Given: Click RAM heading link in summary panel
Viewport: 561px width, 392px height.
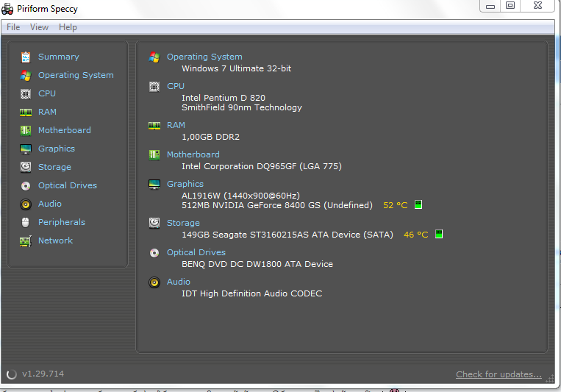Looking at the screenshot, I should pos(176,125).
